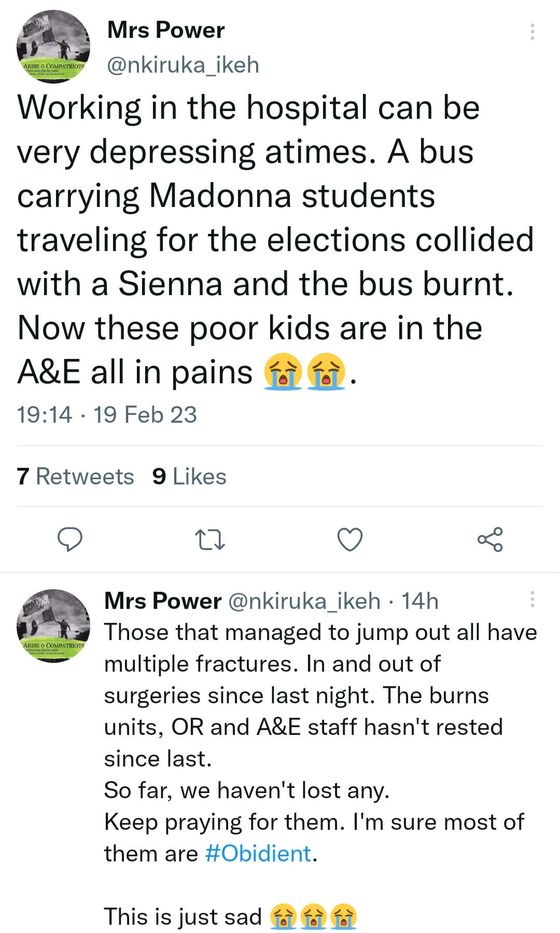Viewport: 560px width, 933px height.
Task: Tap the Mrs Power name in the reply
Action: 163,601
